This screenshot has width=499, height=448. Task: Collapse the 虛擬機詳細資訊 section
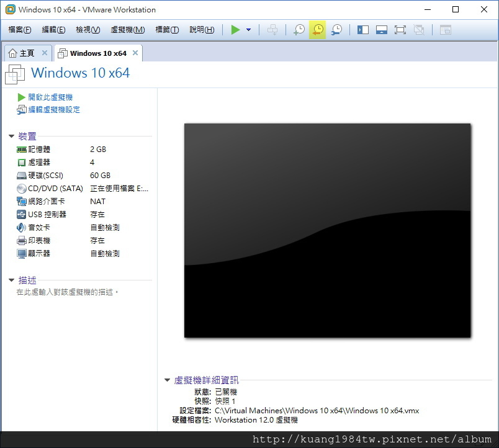(167, 380)
